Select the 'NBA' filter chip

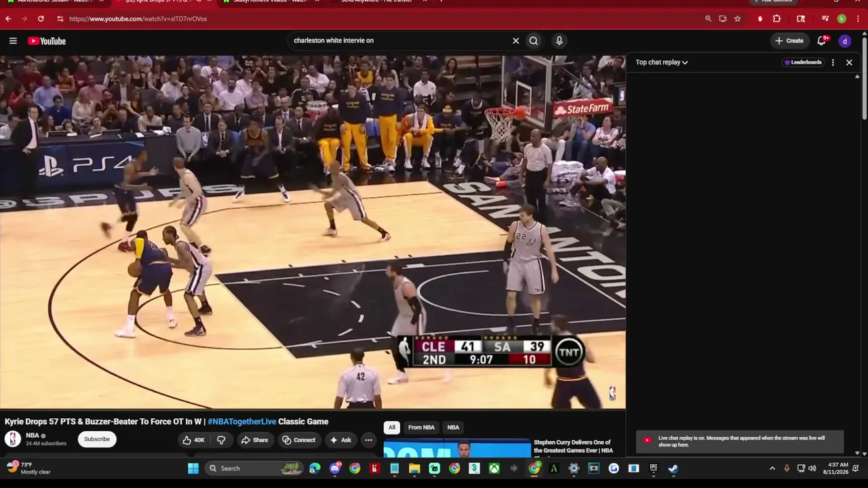click(x=453, y=428)
